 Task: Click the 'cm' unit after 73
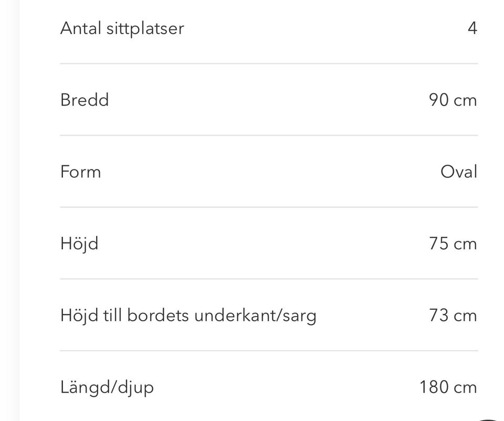tap(465, 315)
